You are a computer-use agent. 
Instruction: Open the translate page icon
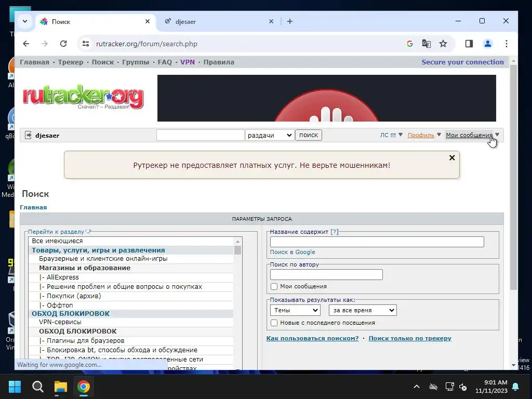pyautogui.click(x=427, y=44)
